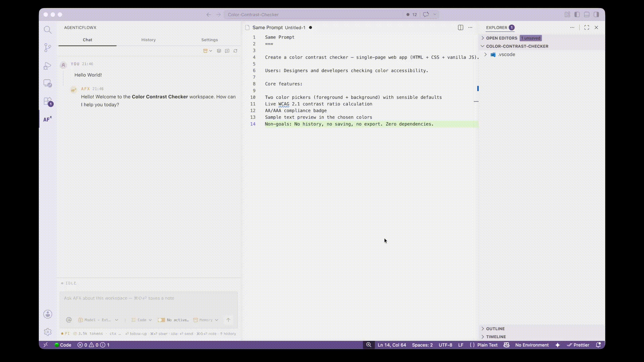Select the Same Prompt Untitled-1 editor tab
Screen dimensions: 644x362
coord(279,27)
